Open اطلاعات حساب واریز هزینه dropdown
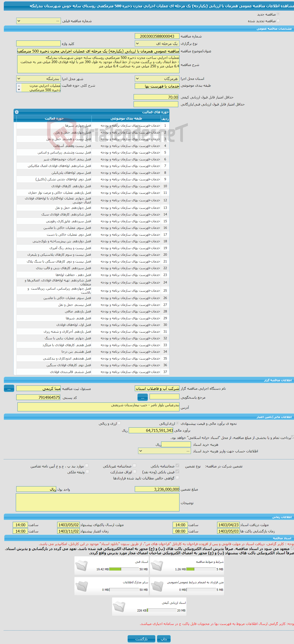Viewport: 294px width, 644px height. click(x=165, y=451)
